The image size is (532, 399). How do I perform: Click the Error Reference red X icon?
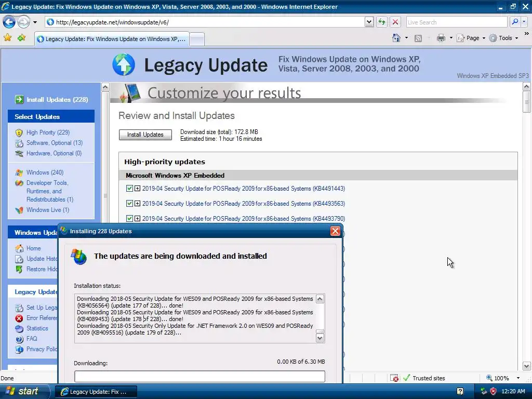19,318
